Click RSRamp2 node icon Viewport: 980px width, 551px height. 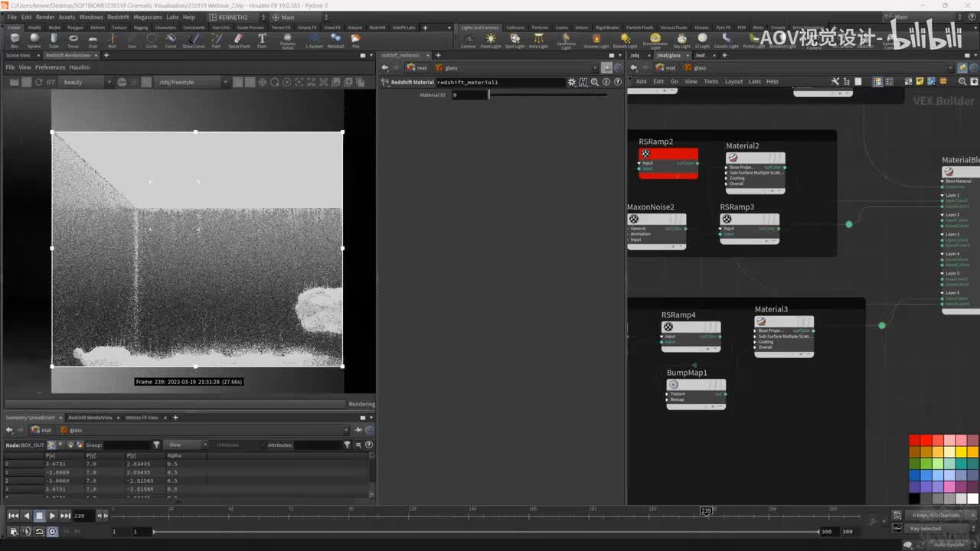(x=645, y=153)
